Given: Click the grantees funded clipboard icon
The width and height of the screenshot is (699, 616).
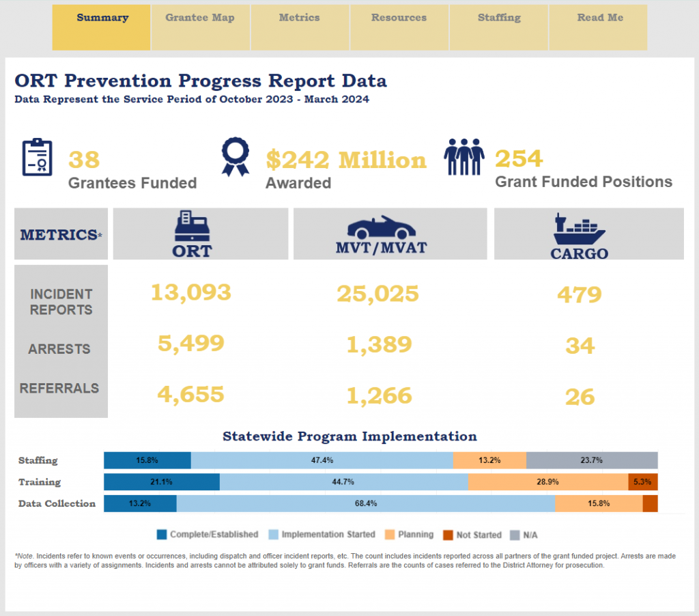Looking at the screenshot, I should point(37,157).
